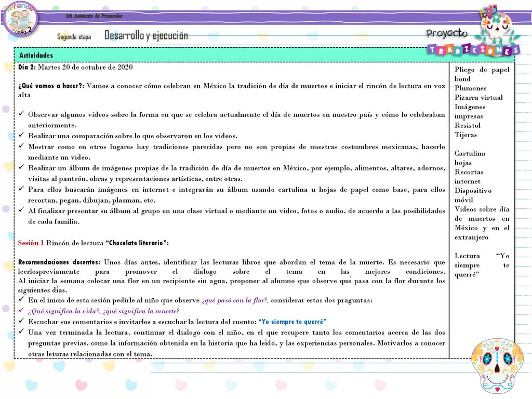
Task: Click the "Desarrollo y ejecución" heading
Action: click(146, 35)
